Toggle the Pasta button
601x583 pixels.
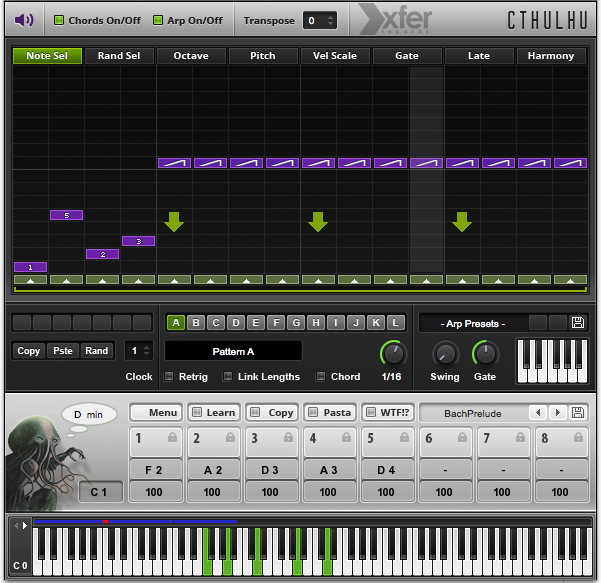pos(330,413)
